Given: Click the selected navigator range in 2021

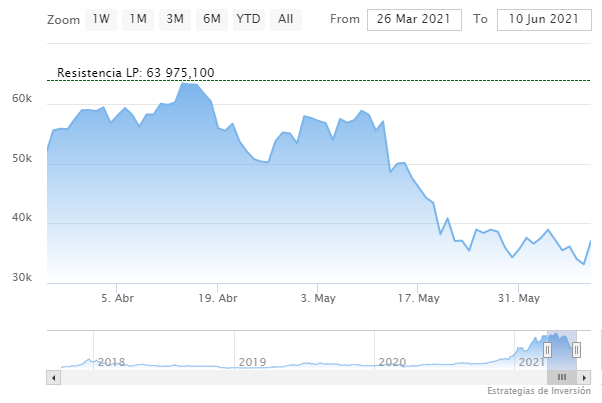Looking at the screenshot, I should pos(562,352).
